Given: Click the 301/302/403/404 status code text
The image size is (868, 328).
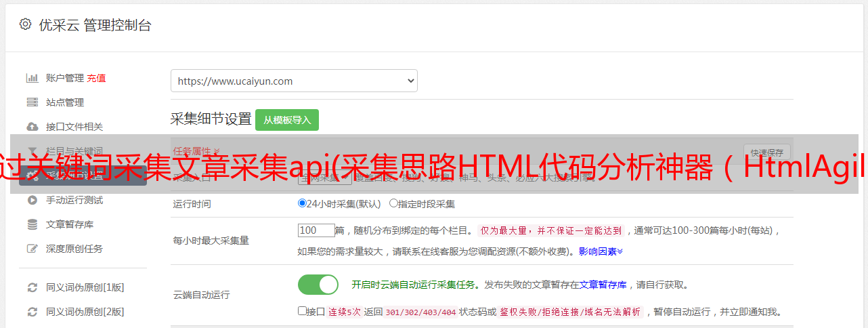Looking at the screenshot, I should (x=420, y=312).
